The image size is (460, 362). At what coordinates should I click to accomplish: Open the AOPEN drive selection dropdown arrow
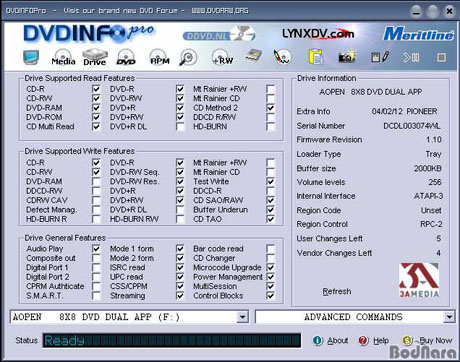pos(243,317)
